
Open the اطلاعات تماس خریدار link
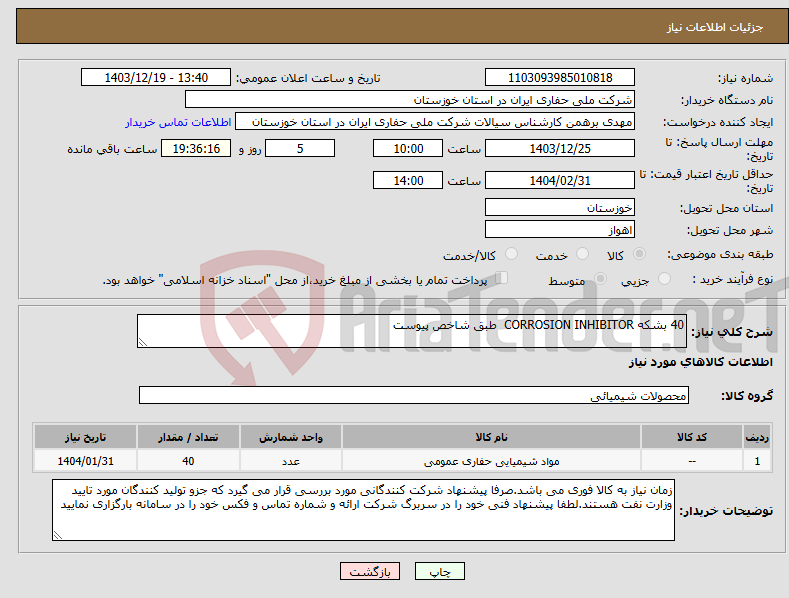point(178,122)
